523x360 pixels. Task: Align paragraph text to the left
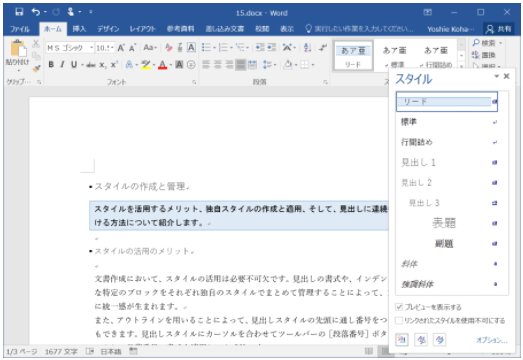pos(206,65)
